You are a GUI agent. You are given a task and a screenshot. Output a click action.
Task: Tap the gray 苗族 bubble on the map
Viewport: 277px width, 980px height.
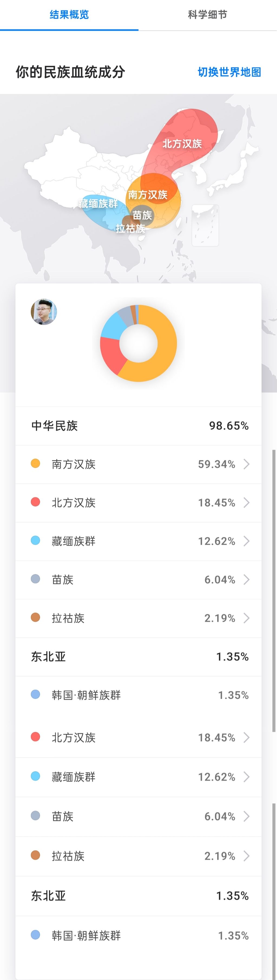(x=142, y=215)
